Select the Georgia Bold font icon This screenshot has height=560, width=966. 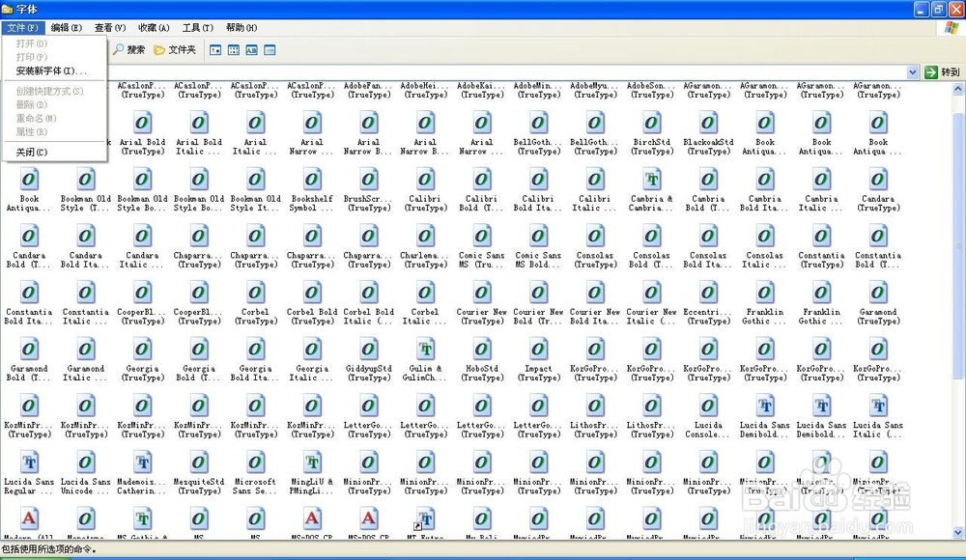point(198,349)
